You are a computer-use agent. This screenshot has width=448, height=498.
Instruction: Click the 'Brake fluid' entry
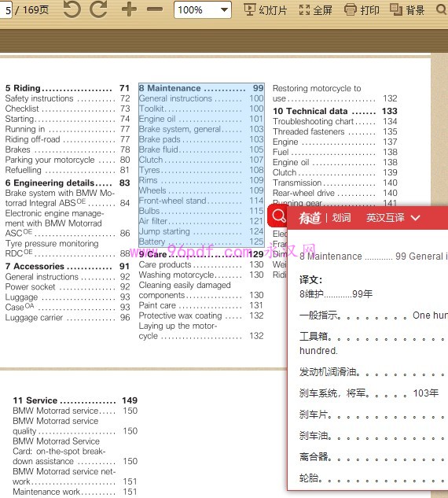[x=201, y=149]
